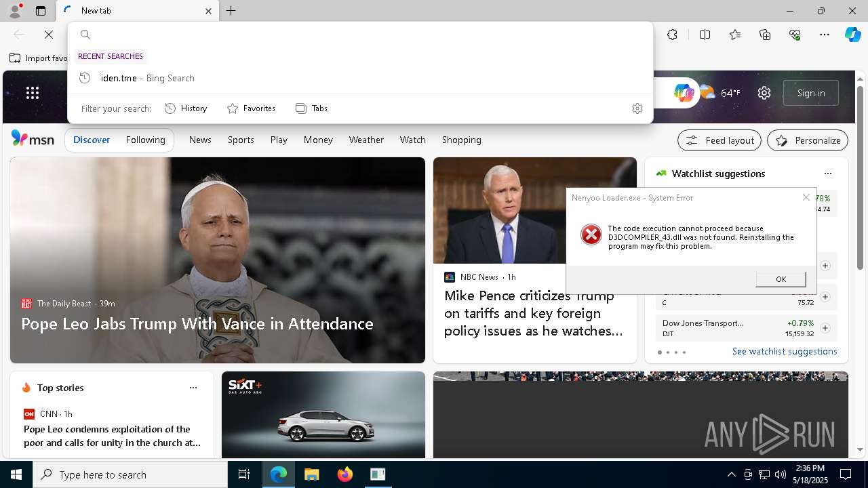Open the Edge profile icon
Image resolution: width=868 pixels, height=488 pixels.
pos(15,10)
